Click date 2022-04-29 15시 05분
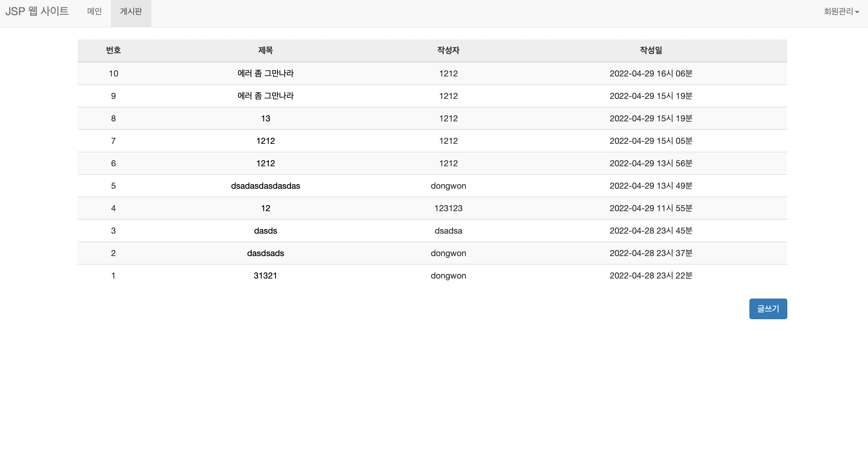 pyautogui.click(x=651, y=141)
